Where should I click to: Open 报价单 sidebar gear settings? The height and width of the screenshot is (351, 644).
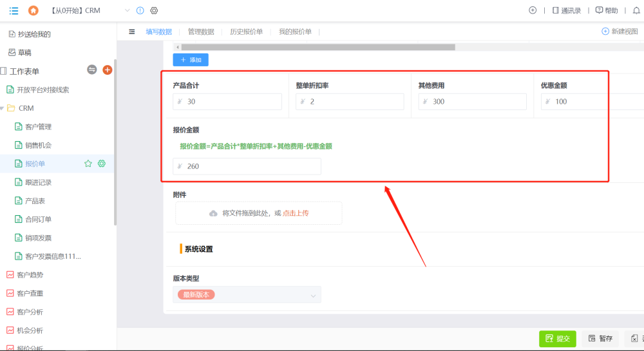(x=102, y=164)
